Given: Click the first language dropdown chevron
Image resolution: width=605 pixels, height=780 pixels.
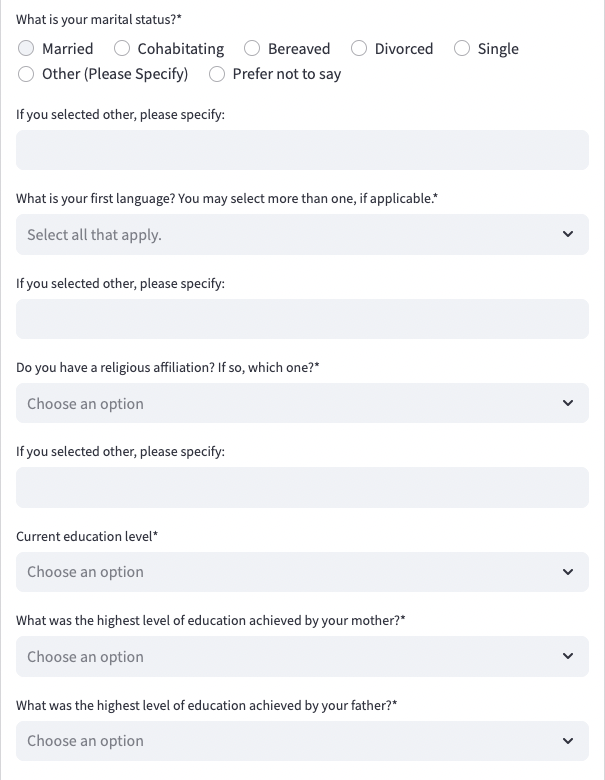Looking at the screenshot, I should pos(568,235).
